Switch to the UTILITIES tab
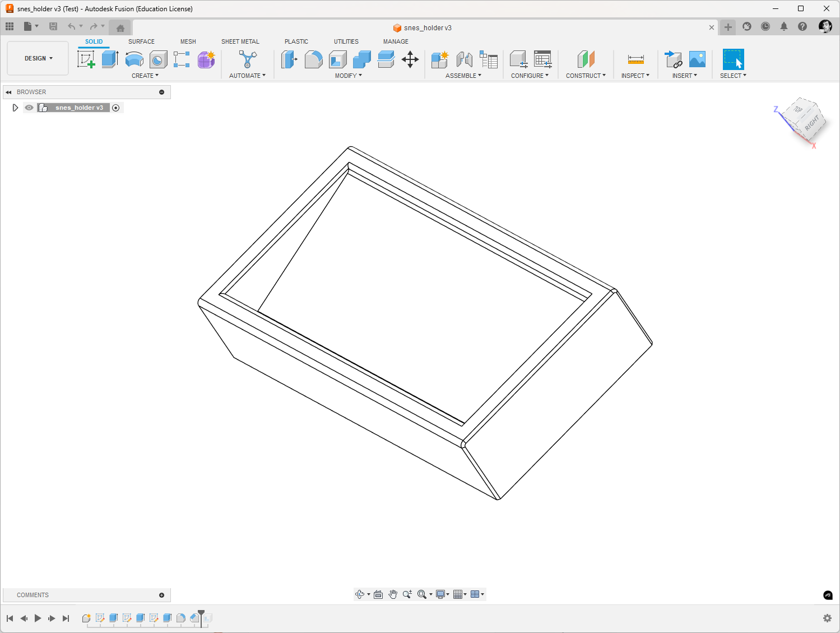This screenshot has width=840, height=633. tap(346, 41)
